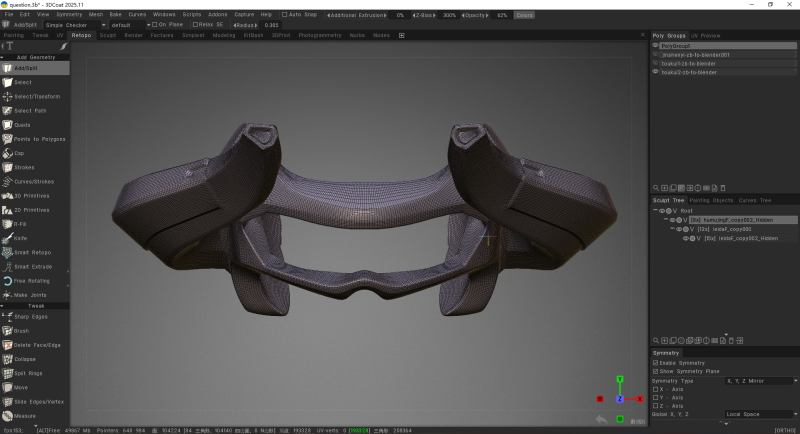Activate the Free Rotating tool
Image resolution: width=800 pixels, height=434 pixels.
point(32,281)
